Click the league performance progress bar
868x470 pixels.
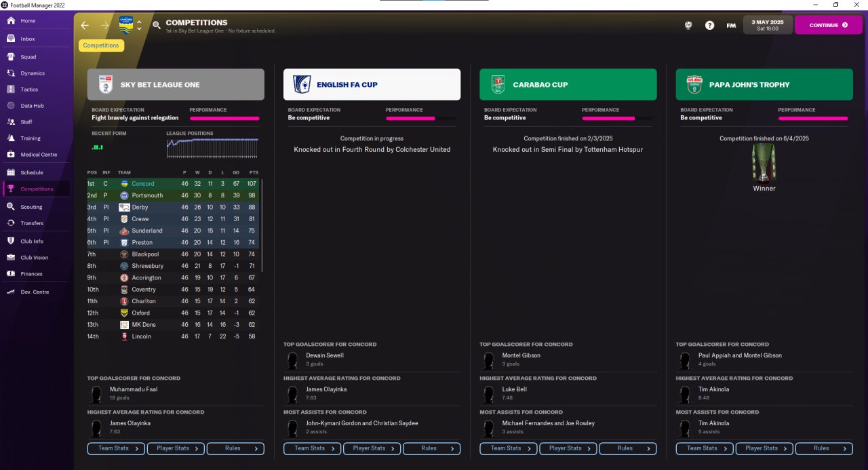tap(224, 118)
